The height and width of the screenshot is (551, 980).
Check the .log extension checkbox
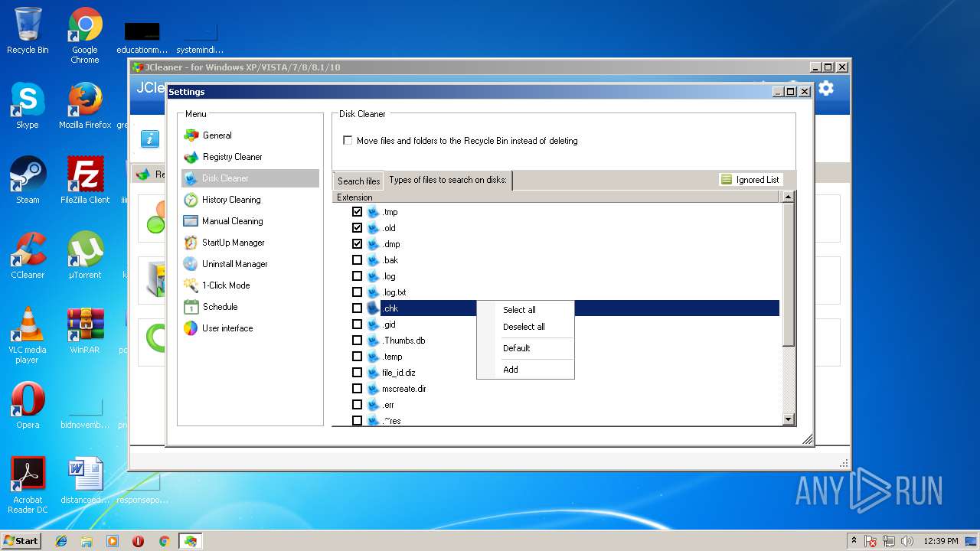point(357,276)
